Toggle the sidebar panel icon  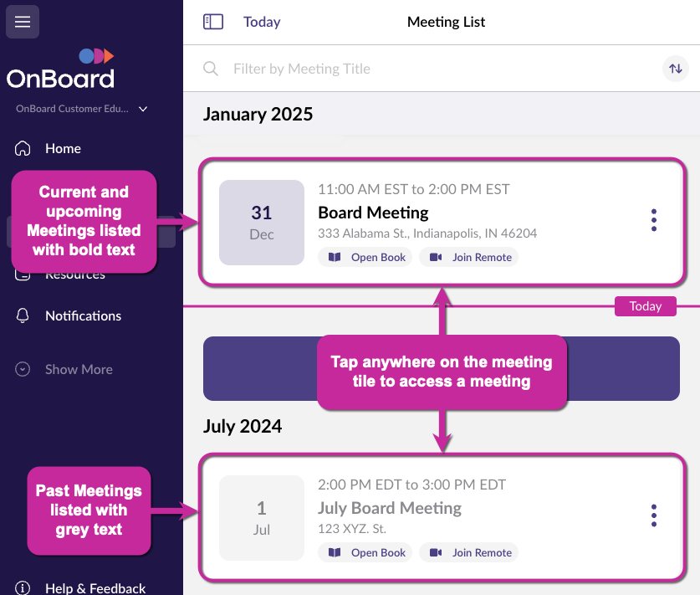tap(213, 22)
